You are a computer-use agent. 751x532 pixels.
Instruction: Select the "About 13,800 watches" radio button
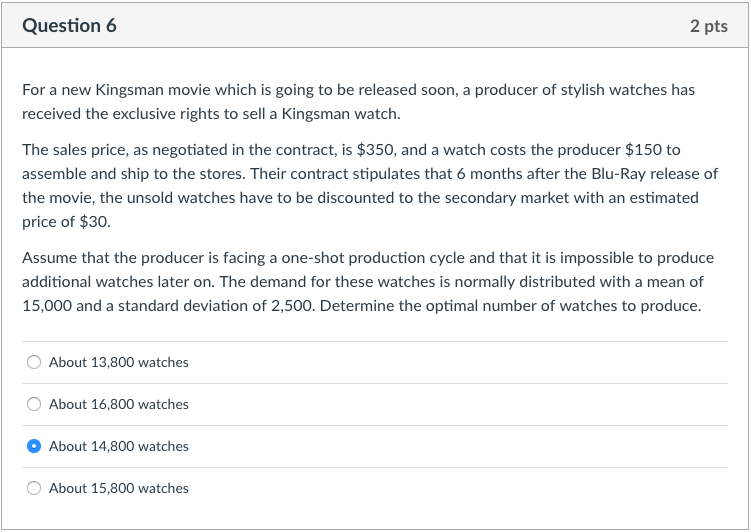34,362
